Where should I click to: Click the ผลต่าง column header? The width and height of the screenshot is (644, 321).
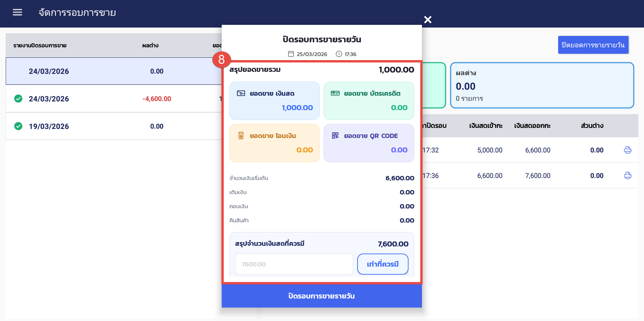point(150,45)
